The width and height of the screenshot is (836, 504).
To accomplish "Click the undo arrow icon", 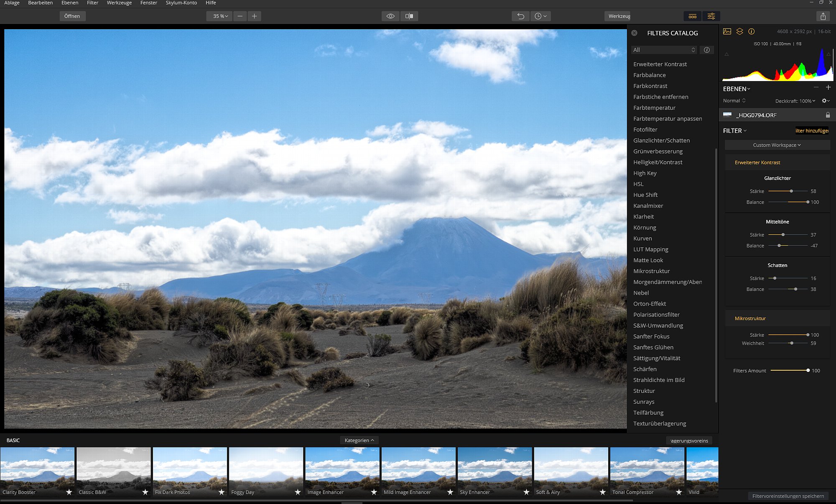I will [521, 16].
